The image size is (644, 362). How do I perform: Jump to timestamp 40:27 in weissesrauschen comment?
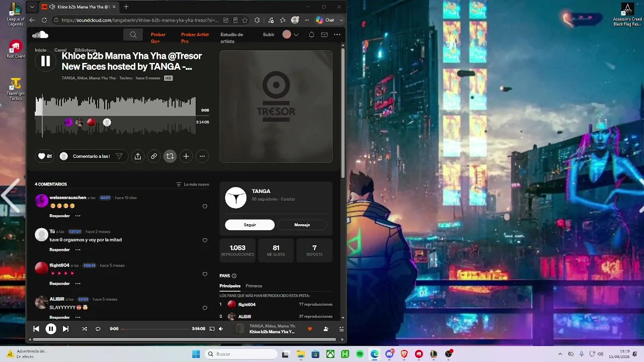click(x=105, y=198)
